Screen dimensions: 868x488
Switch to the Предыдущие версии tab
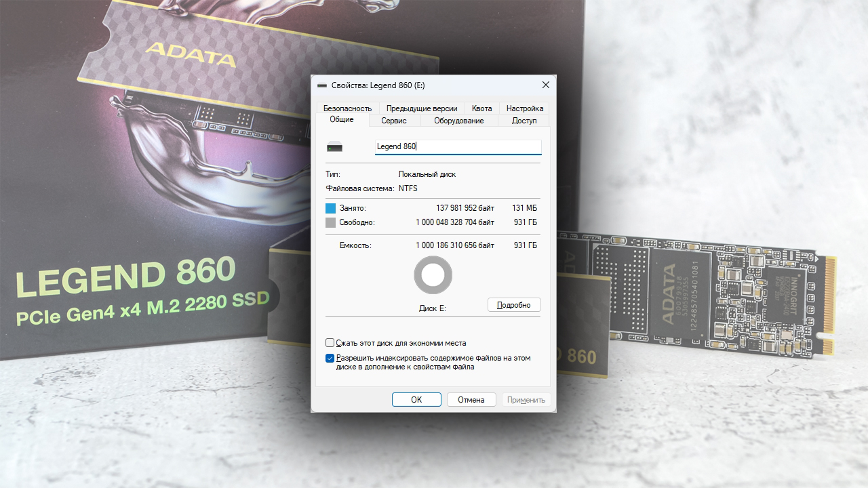click(422, 108)
